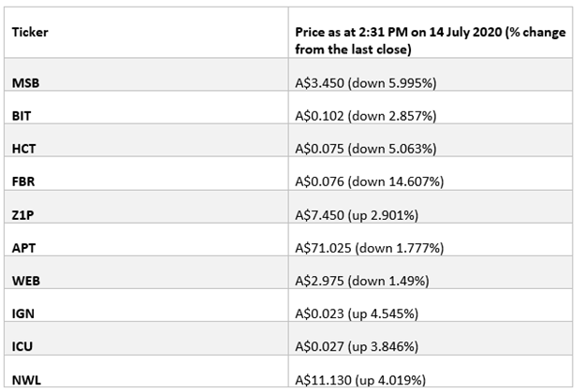Select the A$7.450 up 2.901% cell

tap(431, 207)
